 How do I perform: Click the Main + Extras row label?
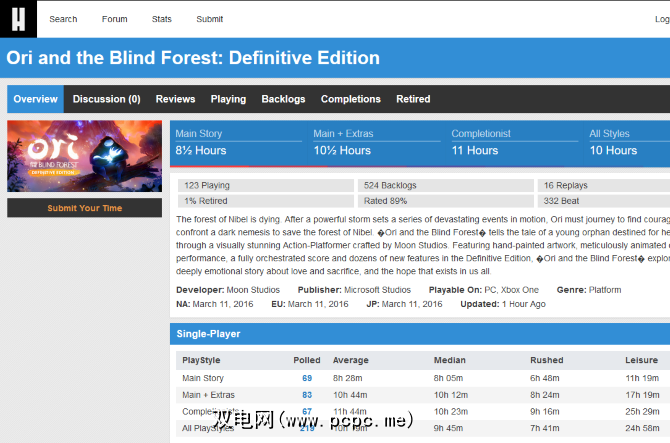pos(209,395)
